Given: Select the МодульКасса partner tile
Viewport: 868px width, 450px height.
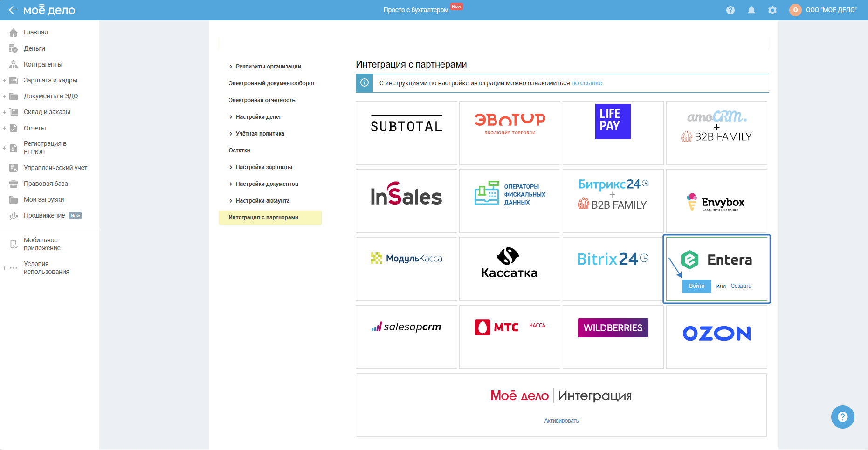Looking at the screenshot, I should pyautogui.click(x=406, y=269).
